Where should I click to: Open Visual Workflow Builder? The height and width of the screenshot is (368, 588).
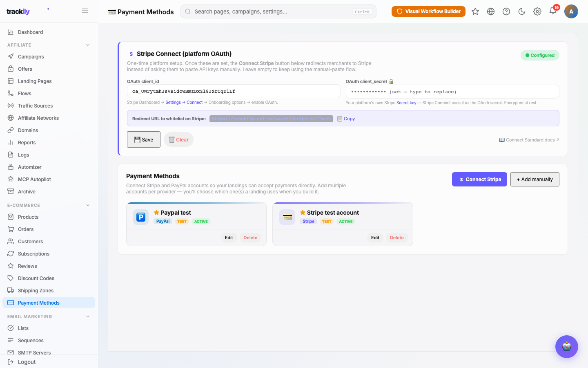[428, 11]
